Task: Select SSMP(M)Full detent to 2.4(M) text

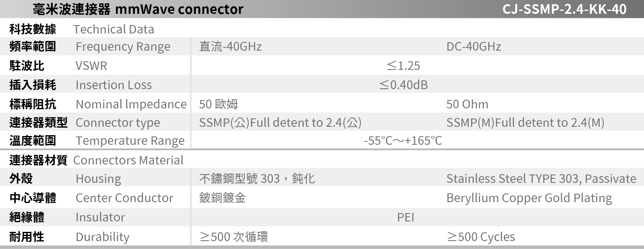Action: tap(525, 123)
